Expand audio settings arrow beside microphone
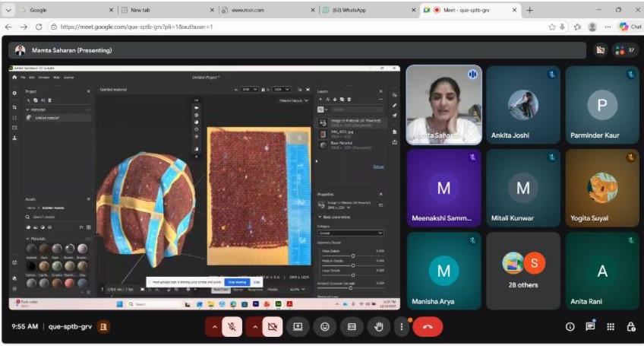The width and height of the screenshot is (644, 346). pyautogui.click(x=214, y=326)
